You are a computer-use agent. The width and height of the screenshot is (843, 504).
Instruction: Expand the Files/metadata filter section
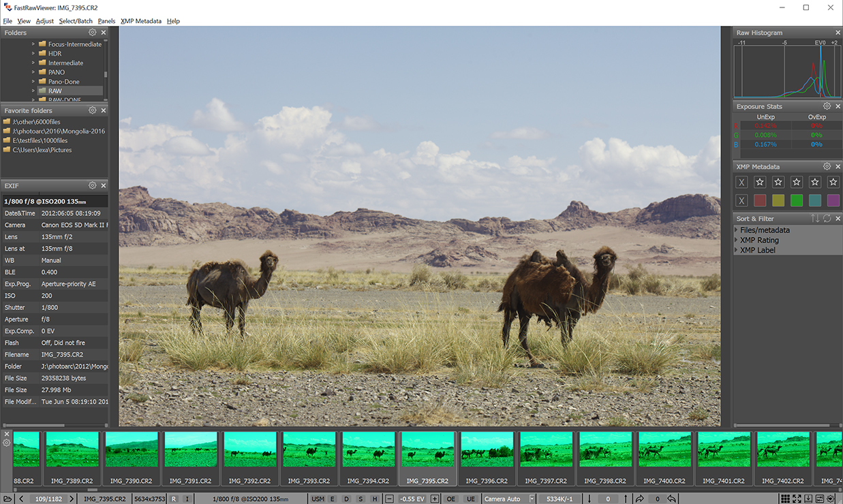tap(736, 230)
